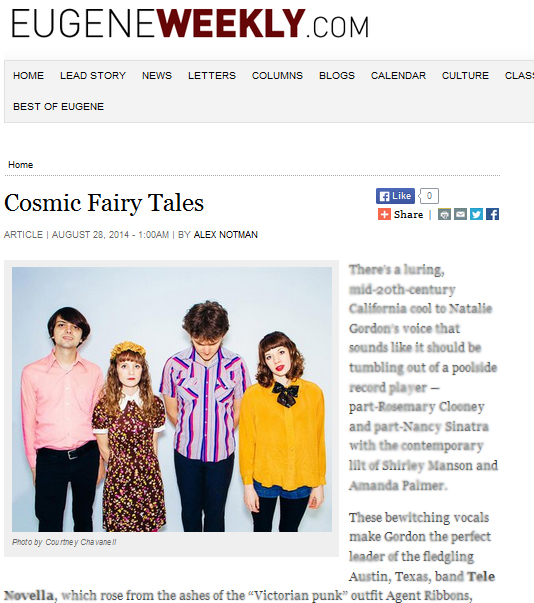
Task: Click the like count bubble
Action: (429, 196)
